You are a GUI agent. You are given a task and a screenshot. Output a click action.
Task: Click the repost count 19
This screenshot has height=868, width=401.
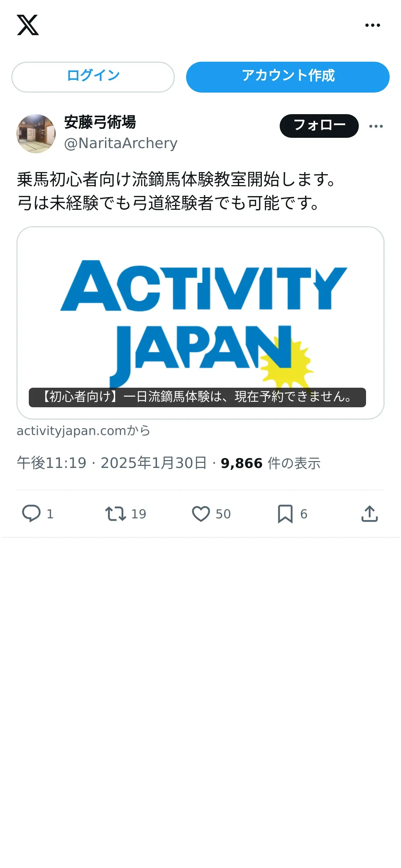(139, 514)
